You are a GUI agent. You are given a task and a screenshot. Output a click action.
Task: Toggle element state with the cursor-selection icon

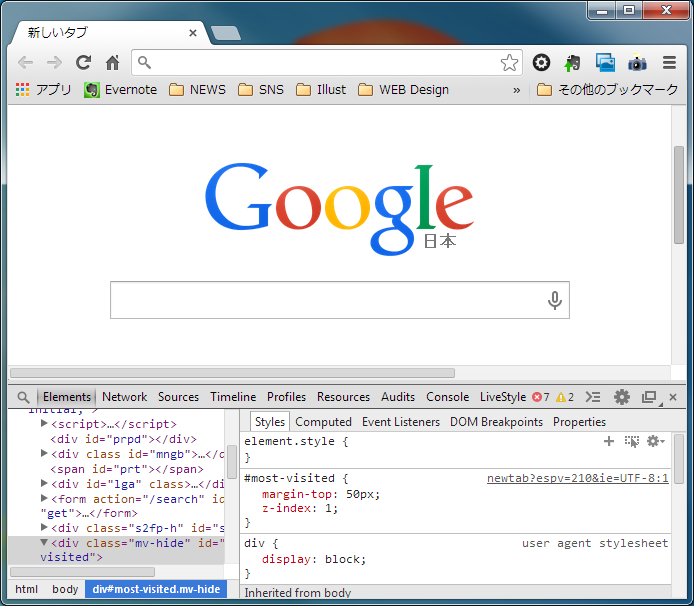pos(632,441)
